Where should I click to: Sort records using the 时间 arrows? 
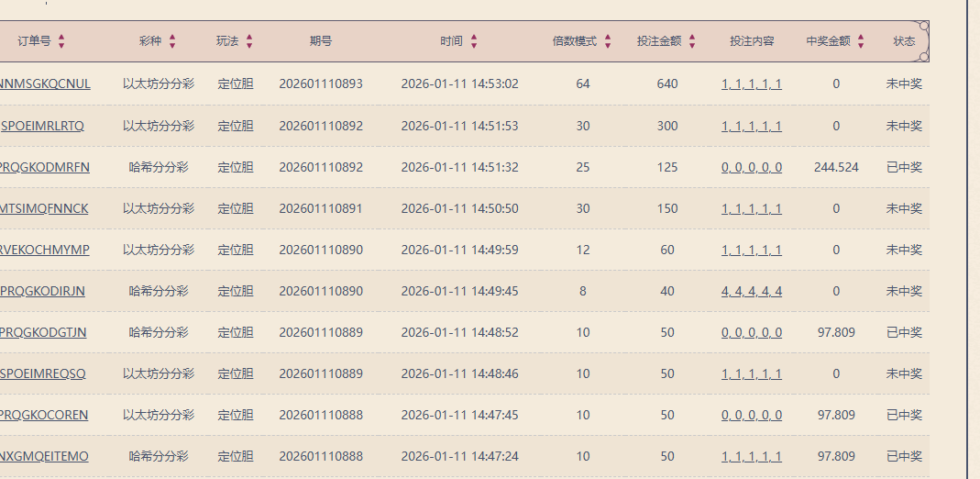pos(474,41)
